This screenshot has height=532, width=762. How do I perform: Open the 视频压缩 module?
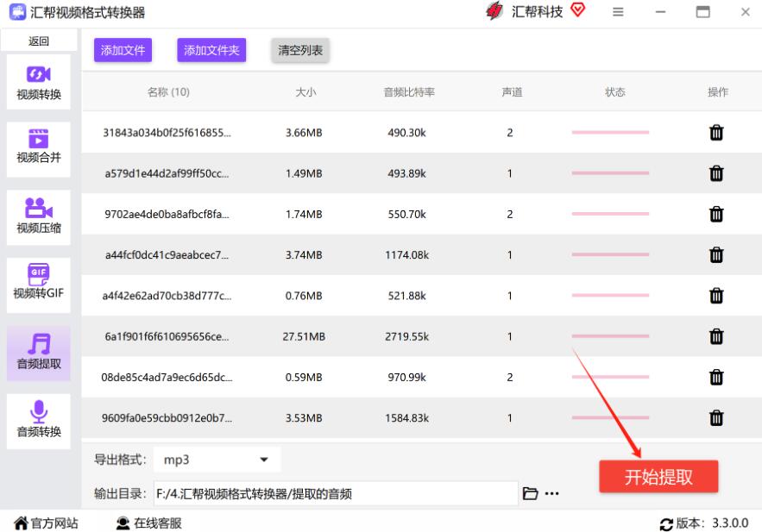pos(39,217)
